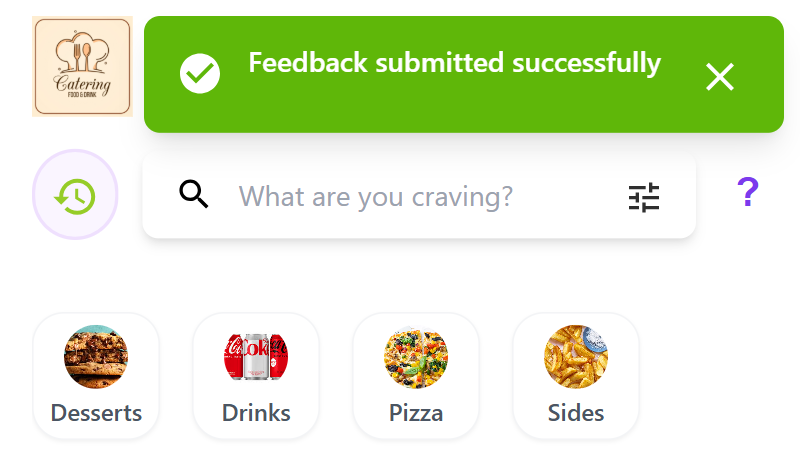The width and height of the screenshot is (800, 462).
Task: Click the Drinks Coca-Cola cans image
Action: click(x=256, y=356)
